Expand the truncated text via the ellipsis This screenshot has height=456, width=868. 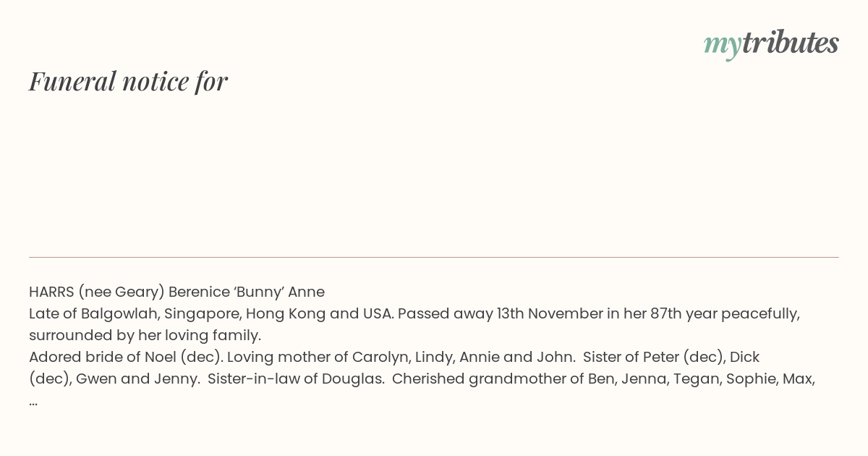[33, 400]
